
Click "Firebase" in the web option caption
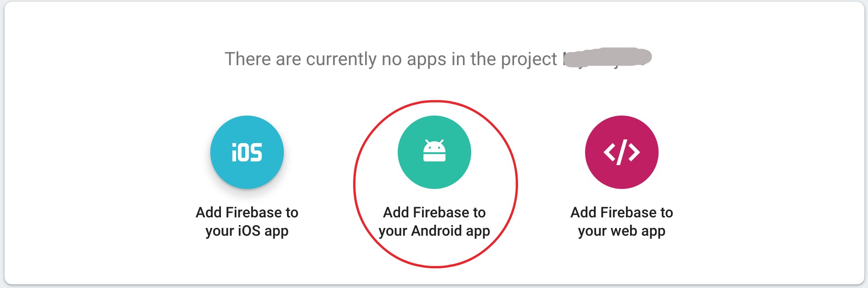[x=629, y=212]
